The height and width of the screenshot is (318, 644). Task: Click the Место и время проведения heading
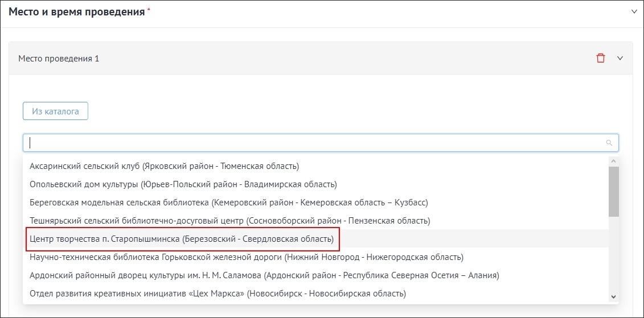(76, 12)
